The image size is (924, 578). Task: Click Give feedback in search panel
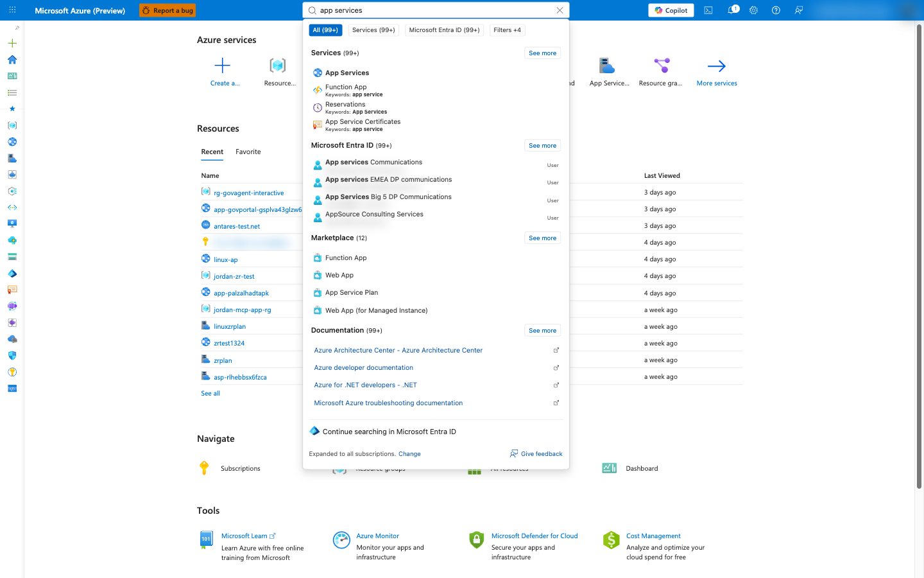click(536, 454)
